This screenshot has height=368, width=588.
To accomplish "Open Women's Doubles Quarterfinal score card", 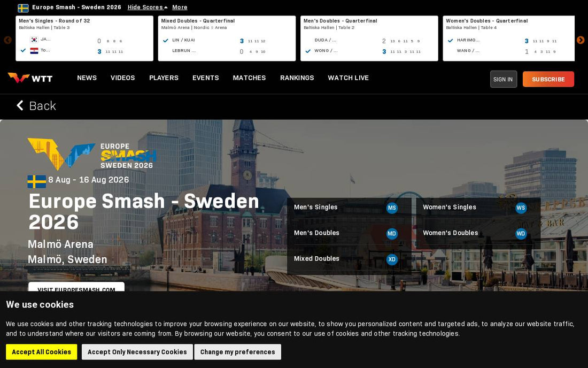I will click(509, 39).
